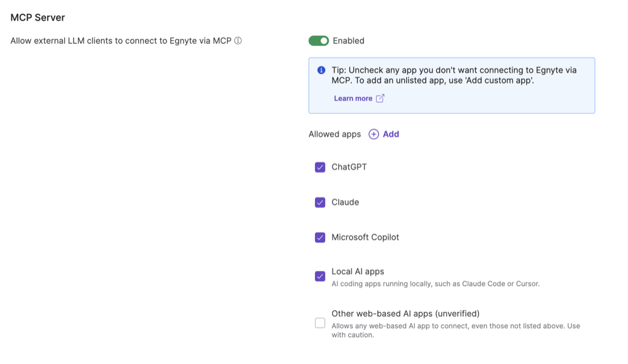
Task: Uncheck the ChatGPT checkbox
Action: pyautogui.click(x=320, y=167)
